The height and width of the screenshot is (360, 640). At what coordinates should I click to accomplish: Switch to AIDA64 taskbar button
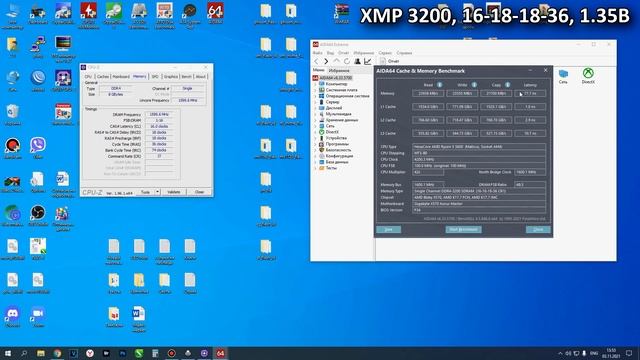220,353
